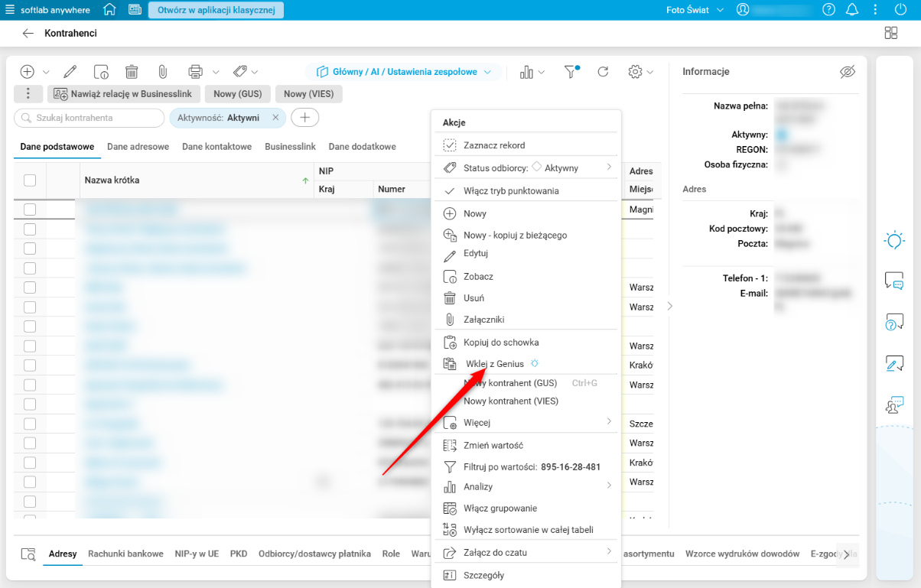
Task: Toggle the Aktywny checkbox in Informacje panel
Action: (x=782, y=135)
